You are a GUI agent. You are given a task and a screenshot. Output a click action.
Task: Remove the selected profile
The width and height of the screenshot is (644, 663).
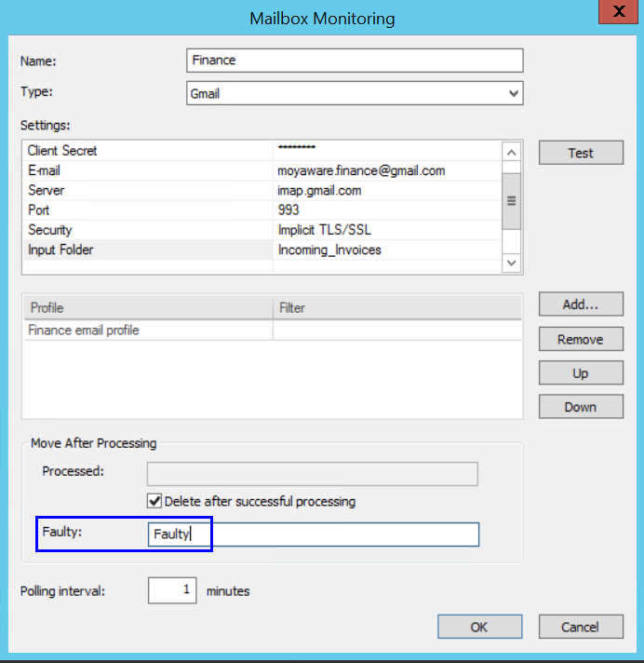pos(581,339)
